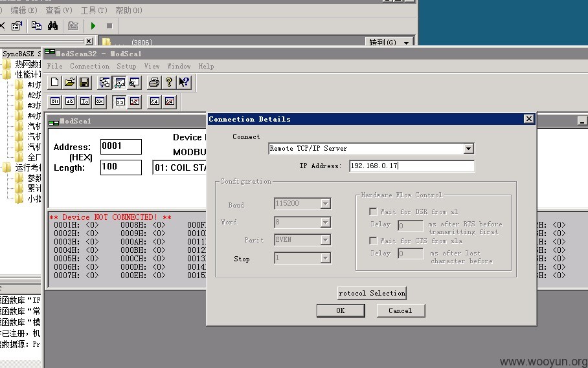Click the New document icon in ModScan32
The height and width of the screenshot is (368, 588).
click(x=55, y=82)
